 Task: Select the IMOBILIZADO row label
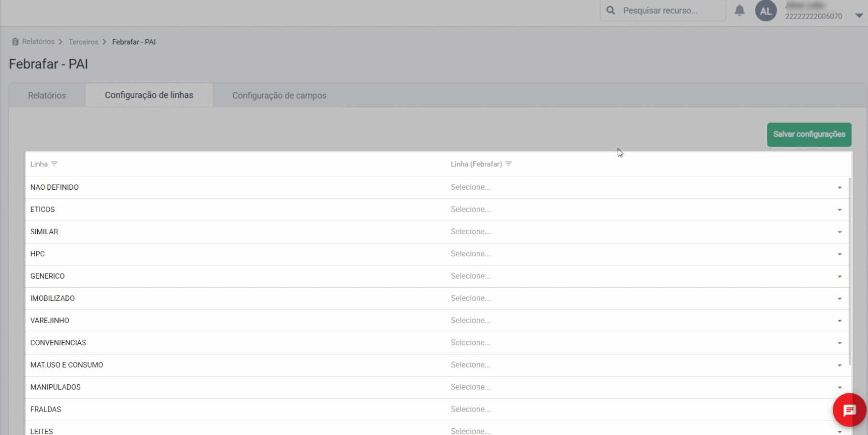pyautogui.click(x=53, y=298)
